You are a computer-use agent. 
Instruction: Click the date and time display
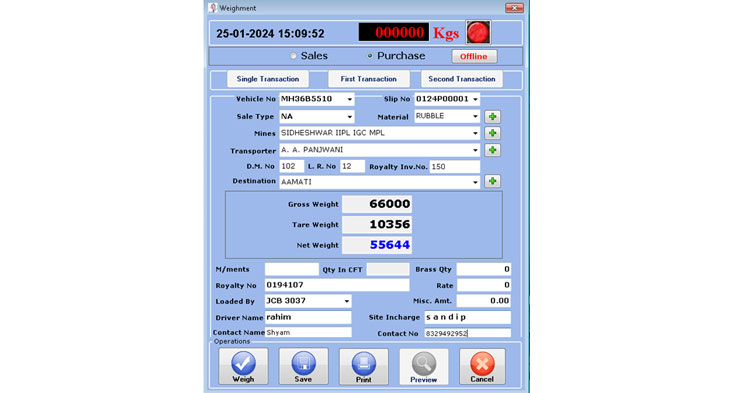click(x=270, y=34)
